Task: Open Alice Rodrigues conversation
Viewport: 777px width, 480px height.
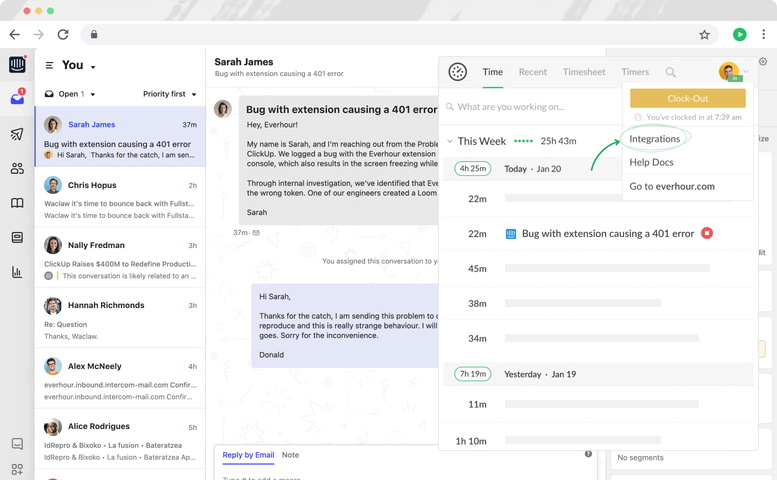Action: [120, 439]
